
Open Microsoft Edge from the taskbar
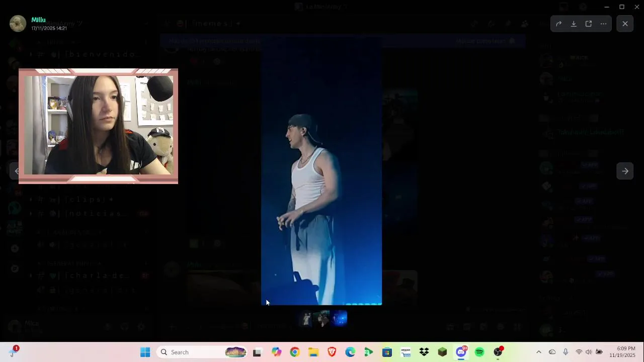(x=350, y=352)
